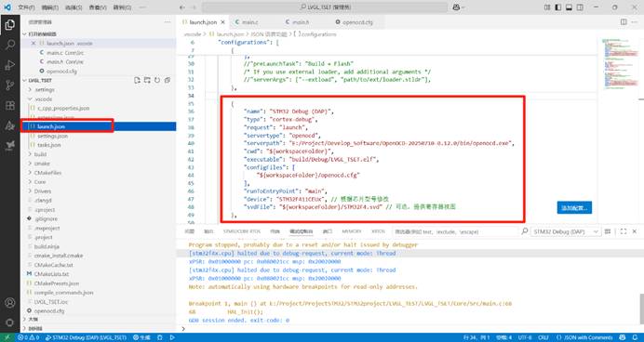Open the Selection menu
The image size is (644, 342).
click(x=74, y=7)
